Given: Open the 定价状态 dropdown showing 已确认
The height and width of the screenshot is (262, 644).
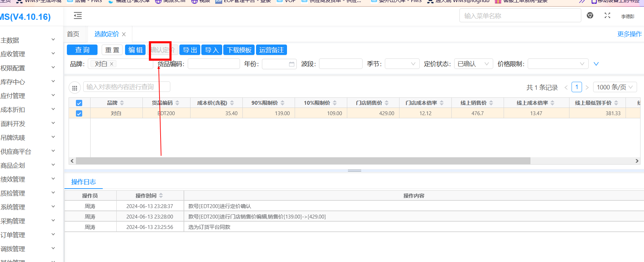Looking at the screenshot, I should tap(473, 64).
